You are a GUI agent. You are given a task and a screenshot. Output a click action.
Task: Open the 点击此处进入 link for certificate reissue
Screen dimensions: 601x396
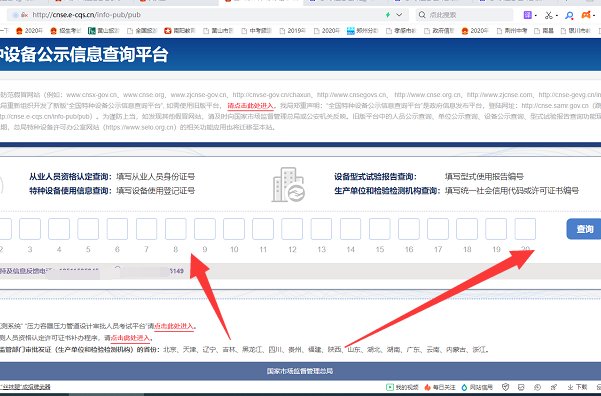[x=130, y=338]
